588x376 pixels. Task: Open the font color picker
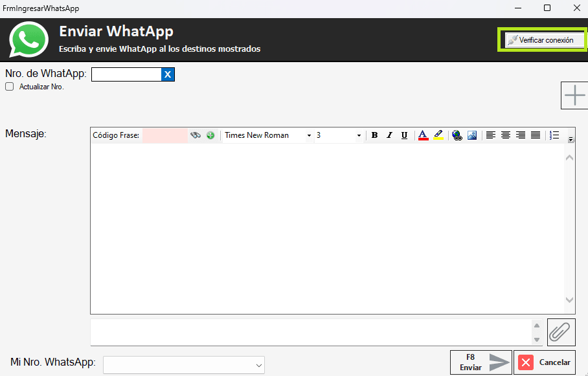pos(423,135)
